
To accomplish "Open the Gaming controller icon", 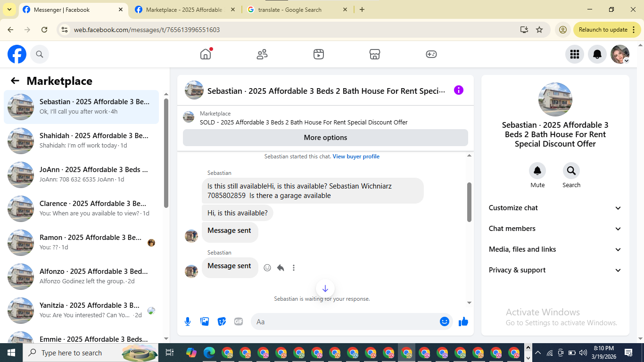I will pos(431,54).
